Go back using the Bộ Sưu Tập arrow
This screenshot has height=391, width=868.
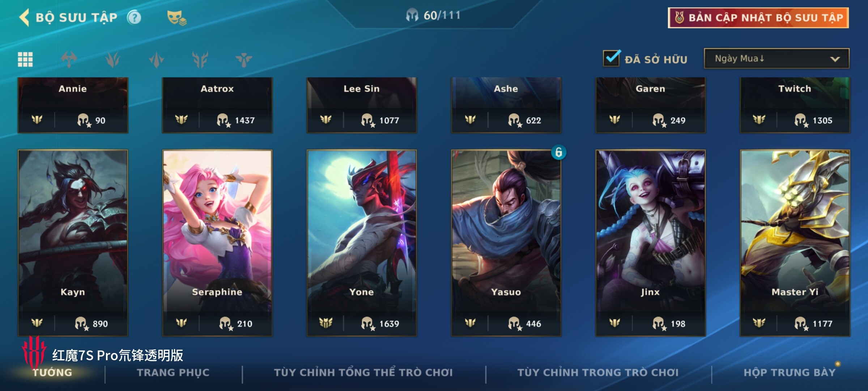click(24, 17)
